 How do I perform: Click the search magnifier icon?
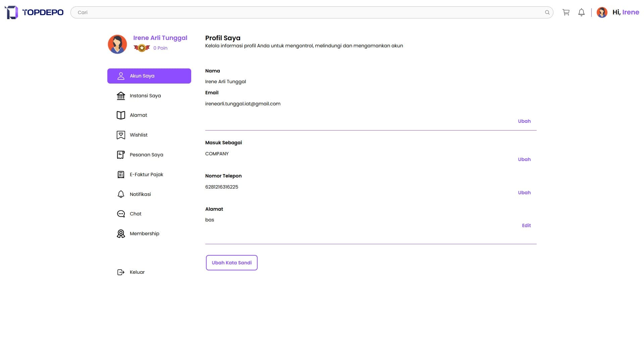click(x=547, y=12)
